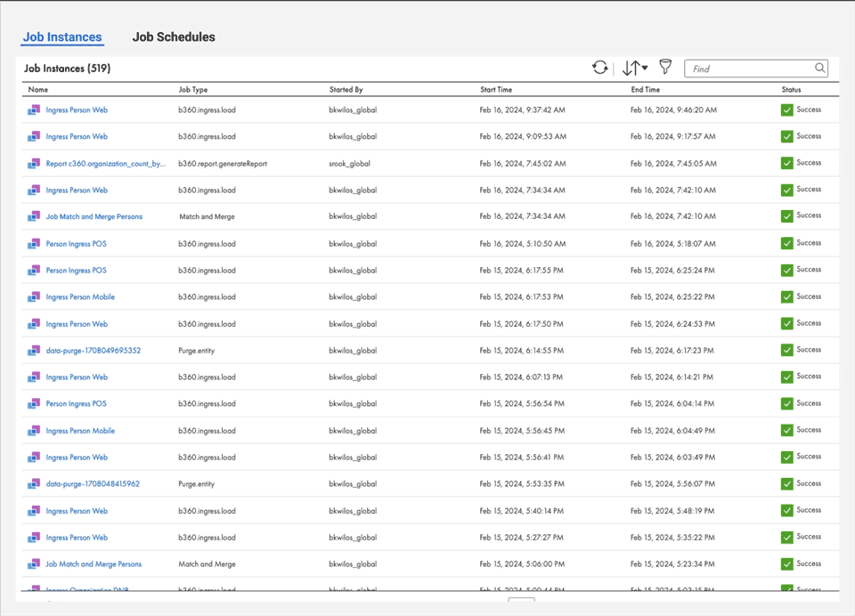This screenshot has width=855, height=616.
Task: Click the End Time column header
Action: (646, 89)
